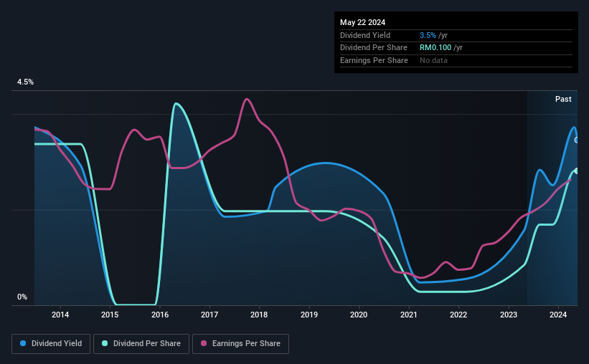Click the May 22 2024 tooltip date
Viewport: 589px width, 364px height.
[x=362, y=22]
